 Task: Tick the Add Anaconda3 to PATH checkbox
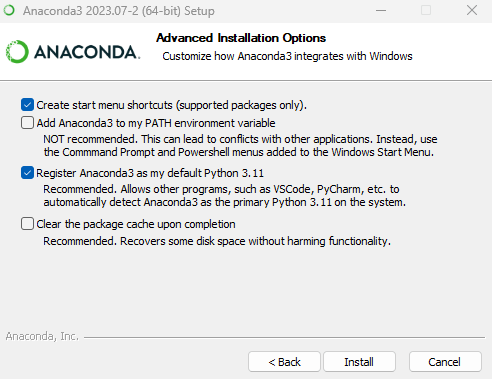(27, 122)
